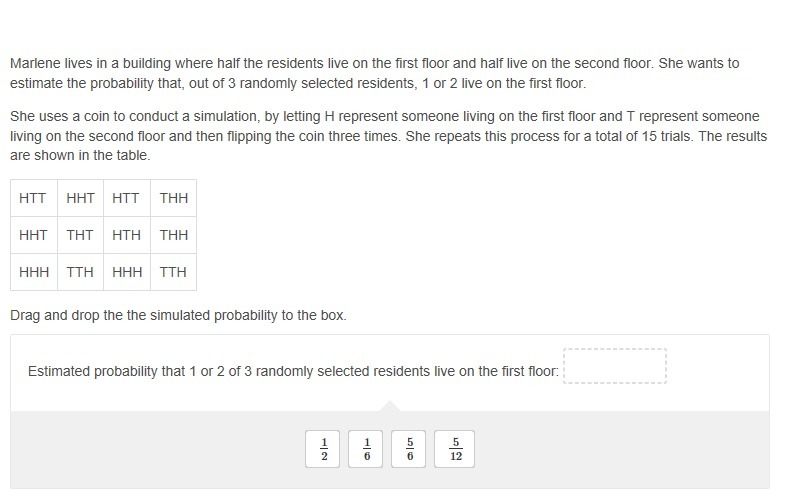Pick the 5/6 fraction tile
The image size is (807, 502).
[x=410, y=449]
